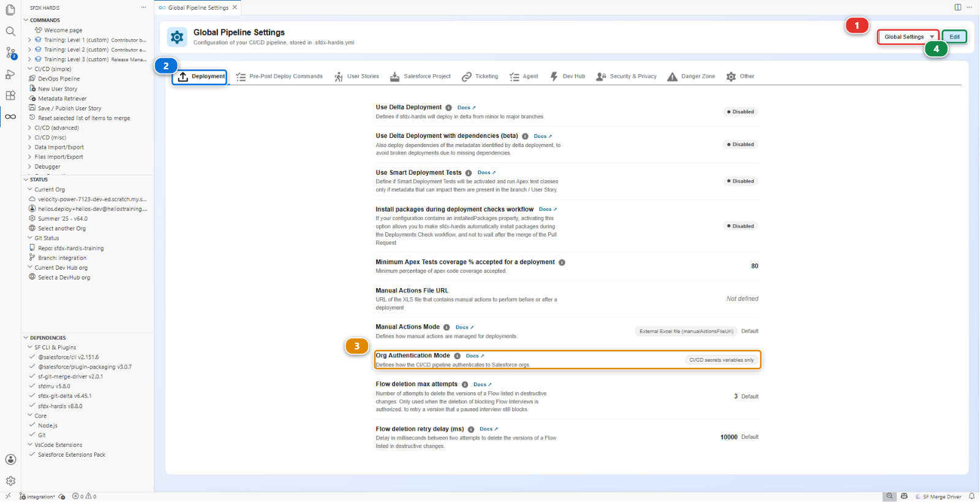Open the Search icon in activity bar
This screenshot has height=502, width=980.
(x=10, y=31)
